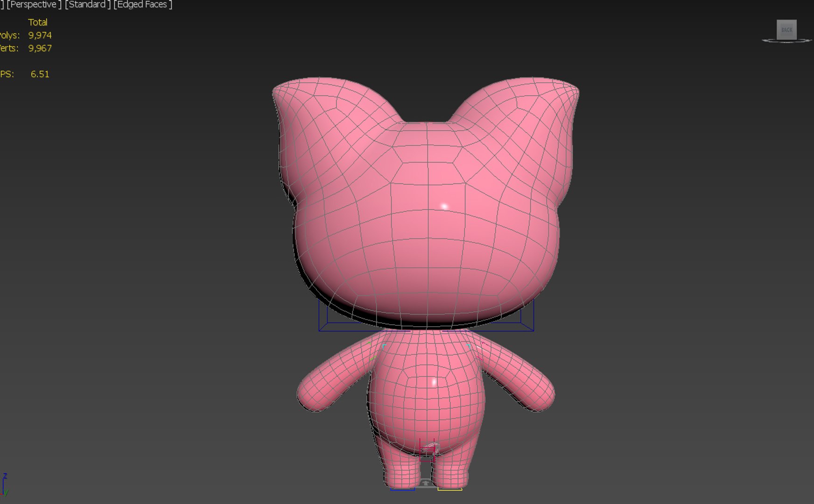
Task: Click the ViewCube BACK face
Action: (786, 29)
